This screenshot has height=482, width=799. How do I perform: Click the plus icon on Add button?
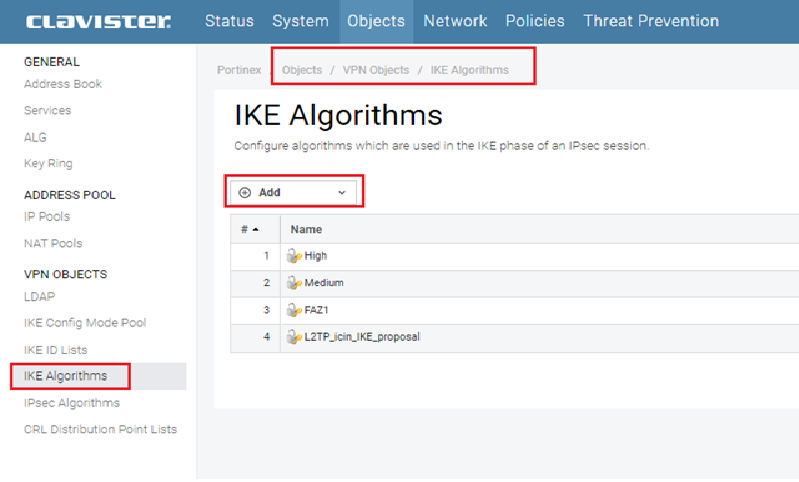tap(245, 192)
